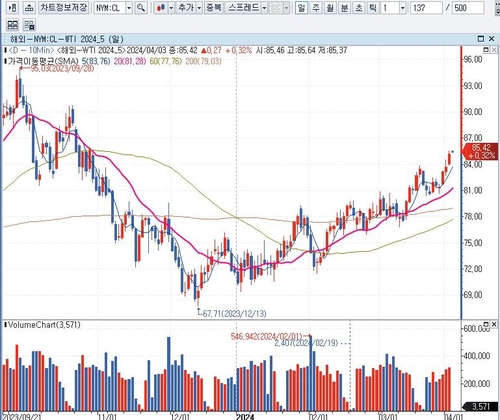Close the price chart pane
This screenshot has width=500, height=420.
(x=494, y=50)
